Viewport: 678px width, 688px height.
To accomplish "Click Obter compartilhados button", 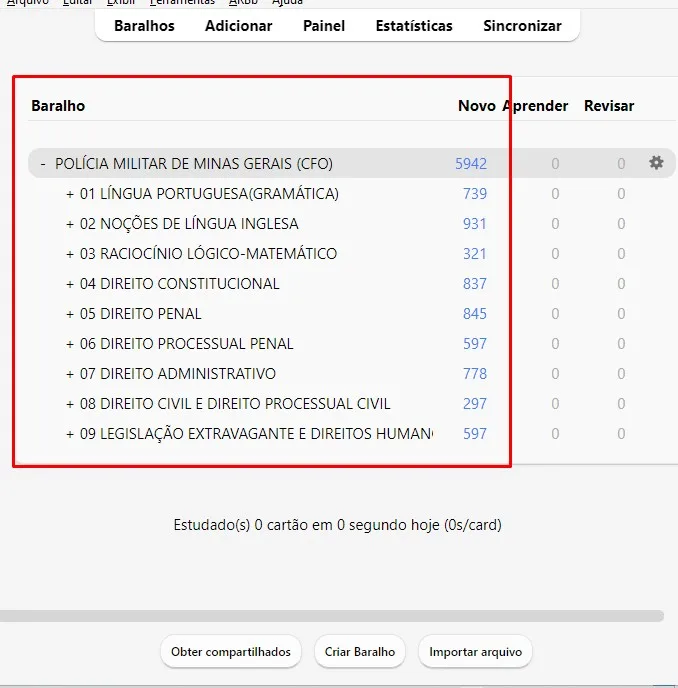I will click(231, 652).
